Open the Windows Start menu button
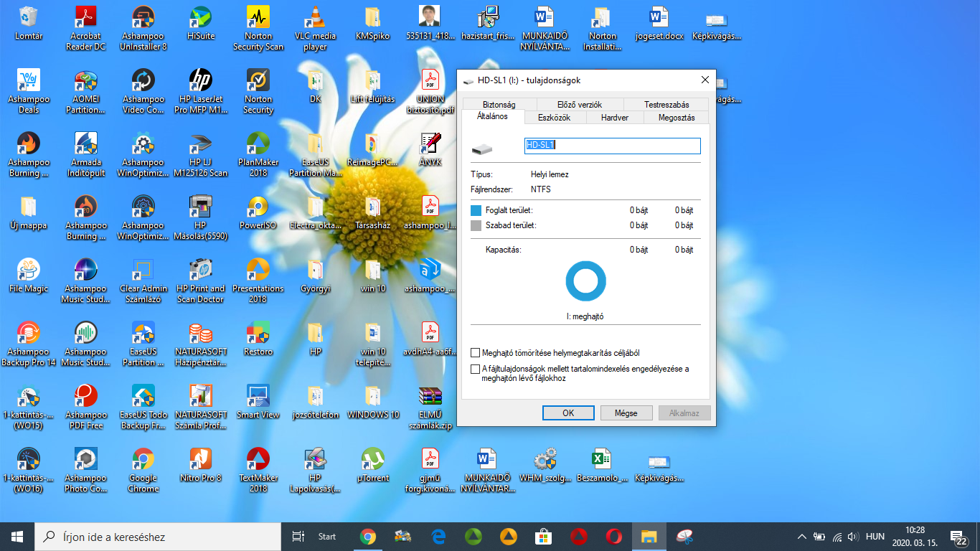The width and height of the screenshot is (980, 551). click(17, 537)
